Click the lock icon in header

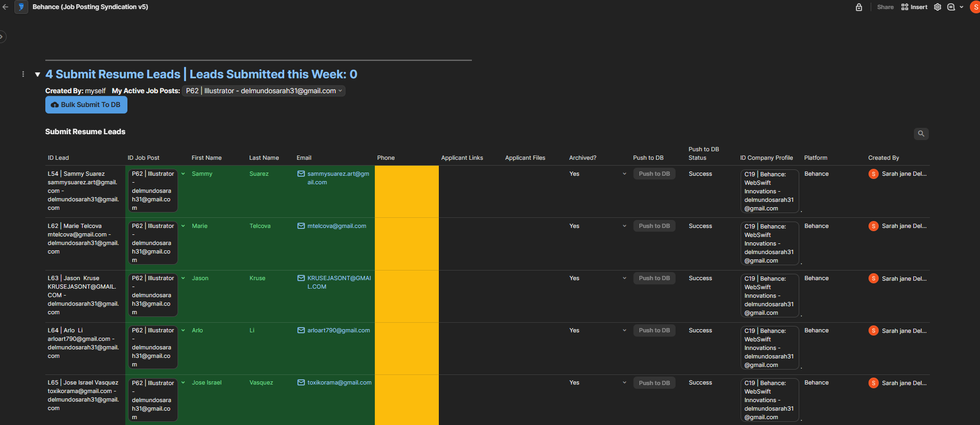(859, 7)
